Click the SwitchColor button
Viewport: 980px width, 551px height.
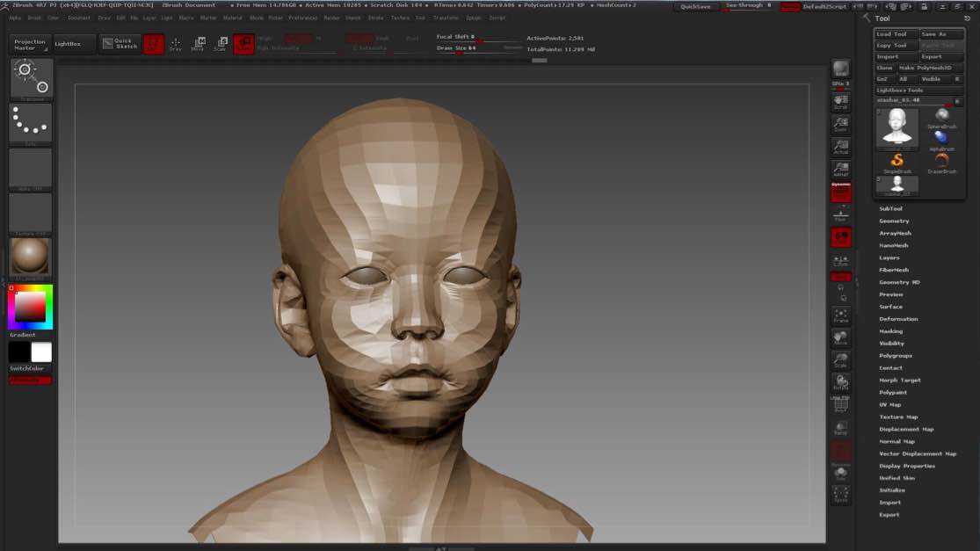30,368
